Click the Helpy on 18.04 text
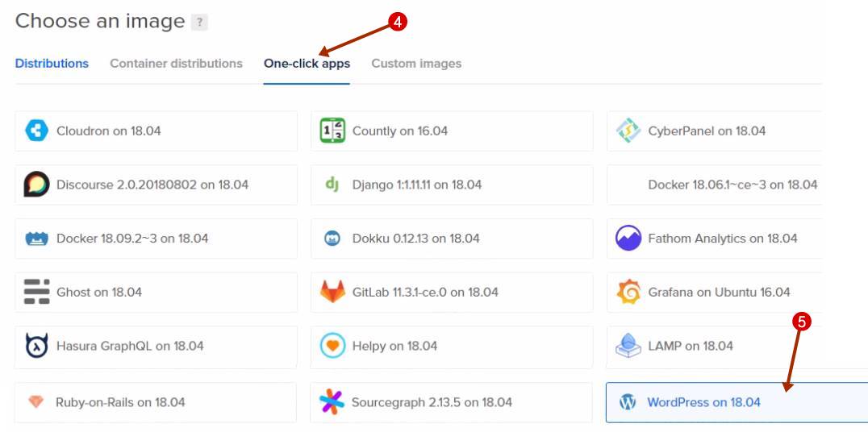Screen dimensions: 868x432 point(394,347)
